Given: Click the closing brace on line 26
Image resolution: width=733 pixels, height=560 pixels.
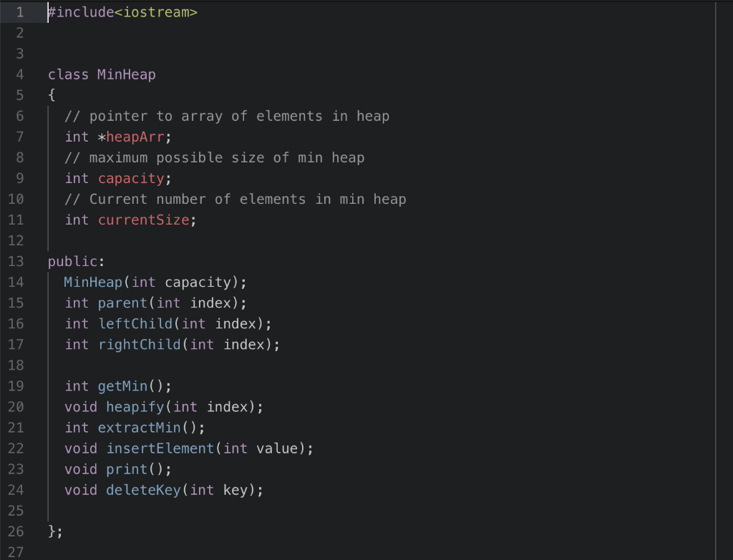Looking at the screenshot, I should [x=52, y=531].
